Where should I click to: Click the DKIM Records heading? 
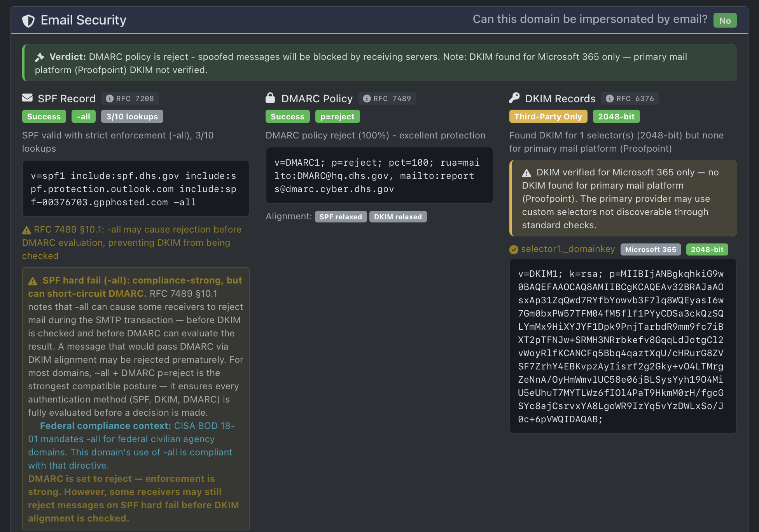coord(560,98)
